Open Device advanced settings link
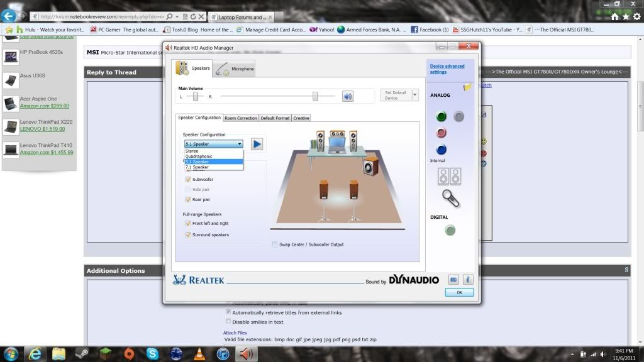This screenshot has width=644, height=362. pyautogui.click(x=447, y=69)
